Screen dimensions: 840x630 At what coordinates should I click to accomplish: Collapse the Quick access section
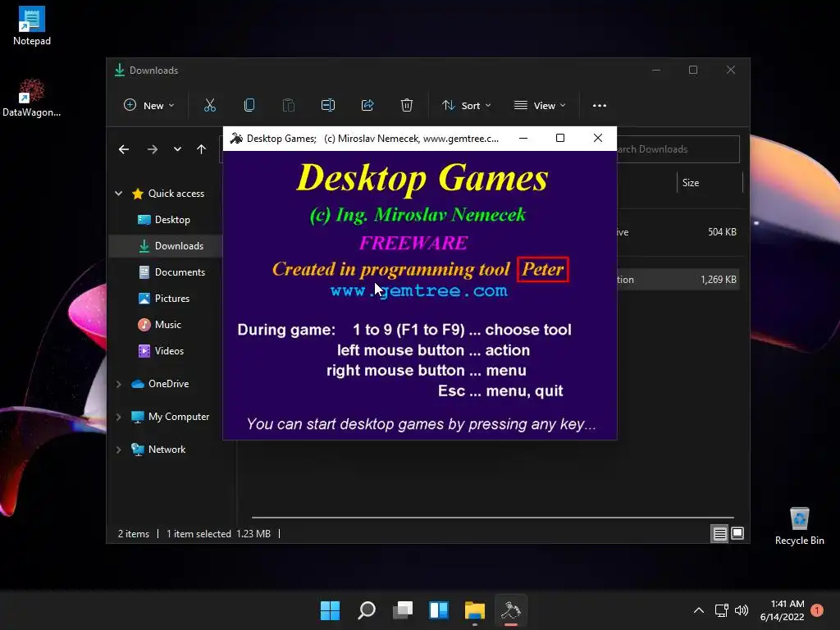click(119, 194)
